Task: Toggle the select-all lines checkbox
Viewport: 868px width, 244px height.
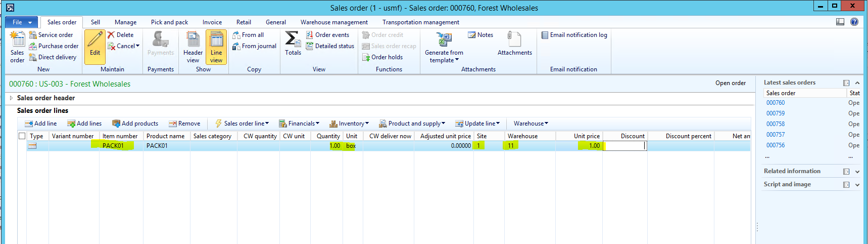Action: [x=22, y=136]
